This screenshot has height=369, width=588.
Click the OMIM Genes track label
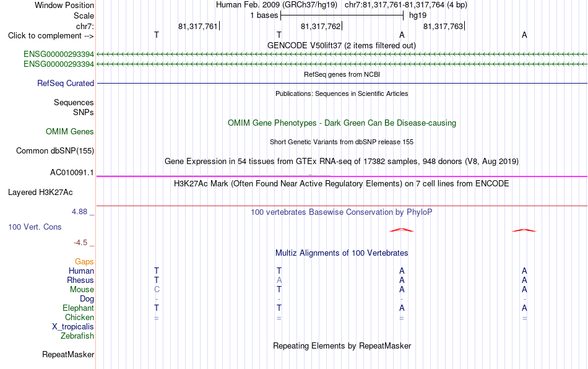tap(70, 132)
